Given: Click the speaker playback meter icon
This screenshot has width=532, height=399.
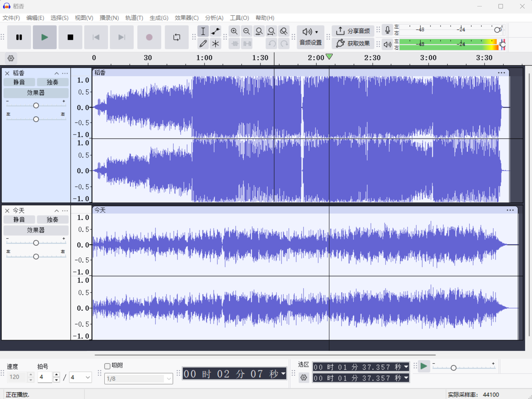Looking at the screenshot, I should [387, 44].
